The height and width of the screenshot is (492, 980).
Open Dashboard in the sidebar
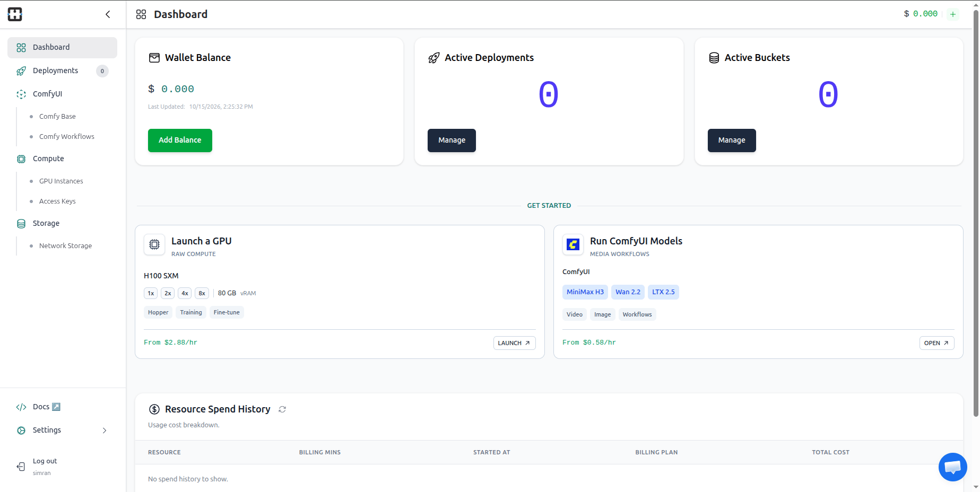click(x=62, y=48)
